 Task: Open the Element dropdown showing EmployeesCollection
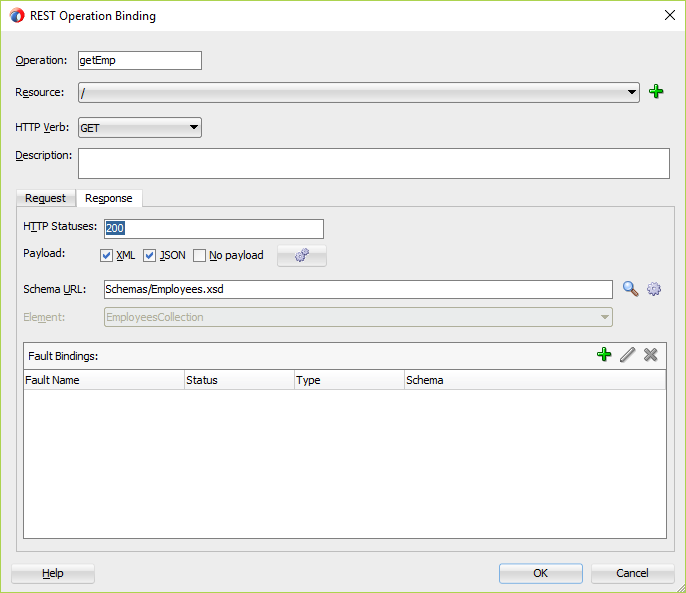click(x=358, y=317)
